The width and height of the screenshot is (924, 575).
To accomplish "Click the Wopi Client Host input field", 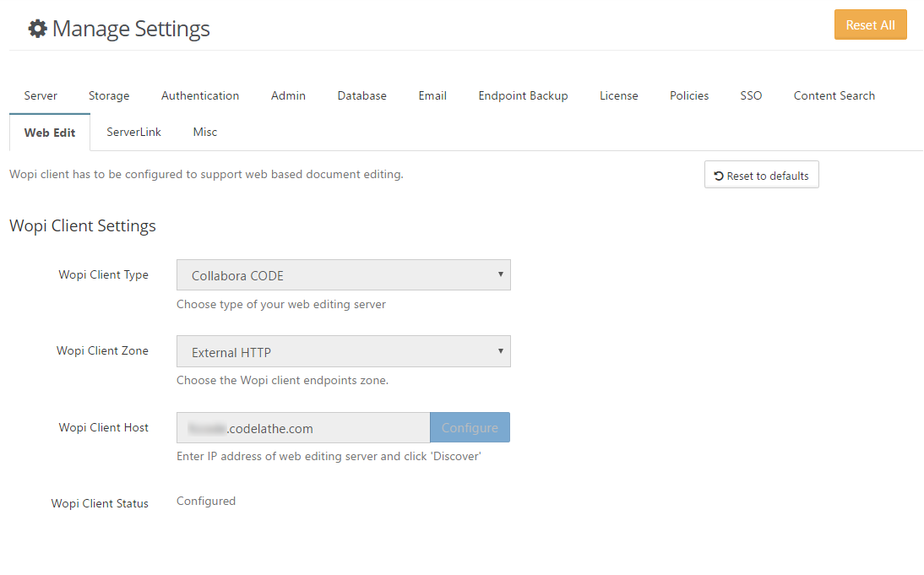I will pos(303,428).
